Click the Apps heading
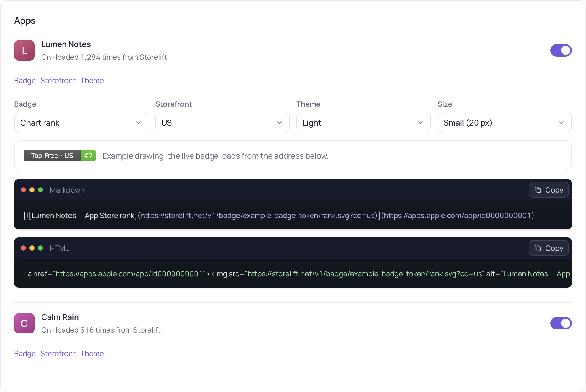 pyautogui.click(x=25, y=21)
